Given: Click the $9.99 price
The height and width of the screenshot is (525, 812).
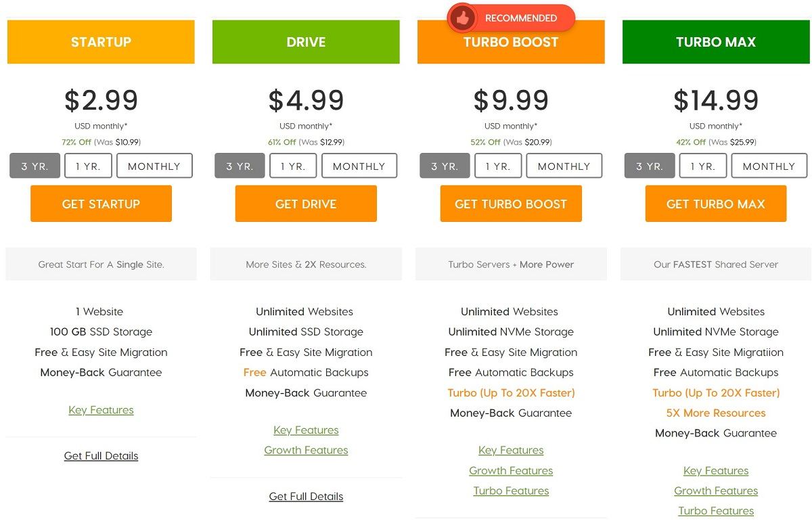Looking at the screenshot, I should [511, 100].
